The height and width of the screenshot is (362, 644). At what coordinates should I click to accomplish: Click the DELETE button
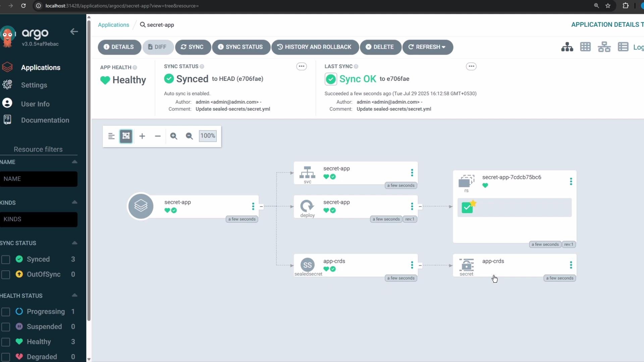pos(380,47)
